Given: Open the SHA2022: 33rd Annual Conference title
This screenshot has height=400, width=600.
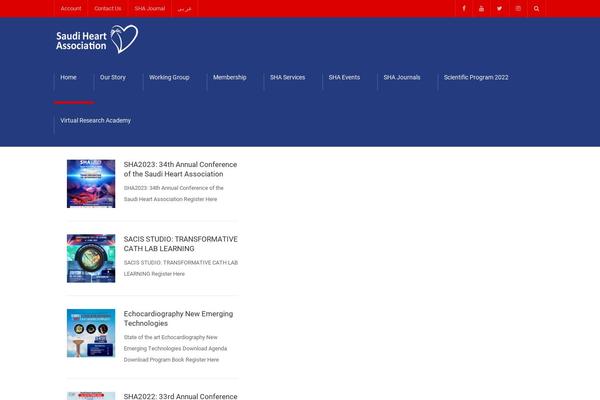Looking at the screenshot, I should (180, 396).
